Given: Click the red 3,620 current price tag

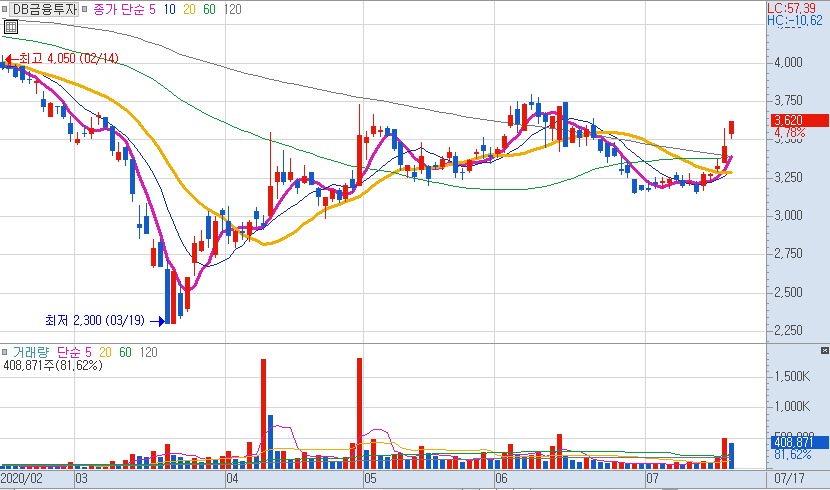Looking at the screenshot, I should [x=799, y=120].
